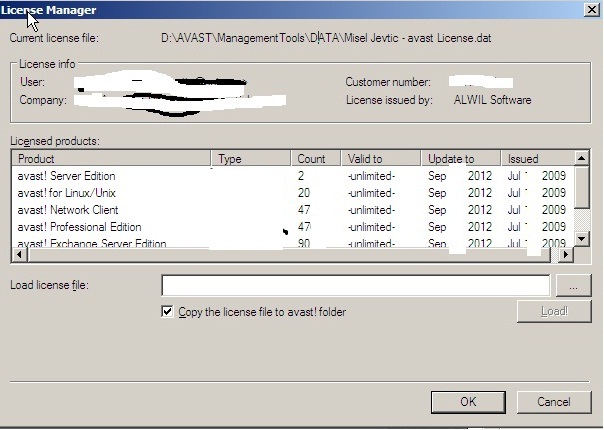Click the disabled Load! button
This screenshot has height=430, width=604.
tap(554, 311)
